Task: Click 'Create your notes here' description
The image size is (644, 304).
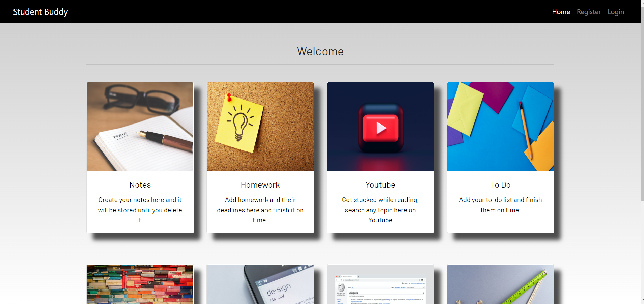Action: [140, 210]
